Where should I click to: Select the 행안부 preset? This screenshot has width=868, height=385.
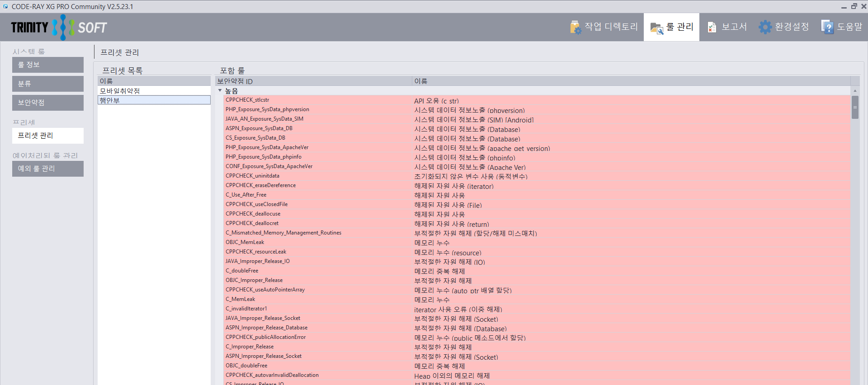tap(154, 100)
